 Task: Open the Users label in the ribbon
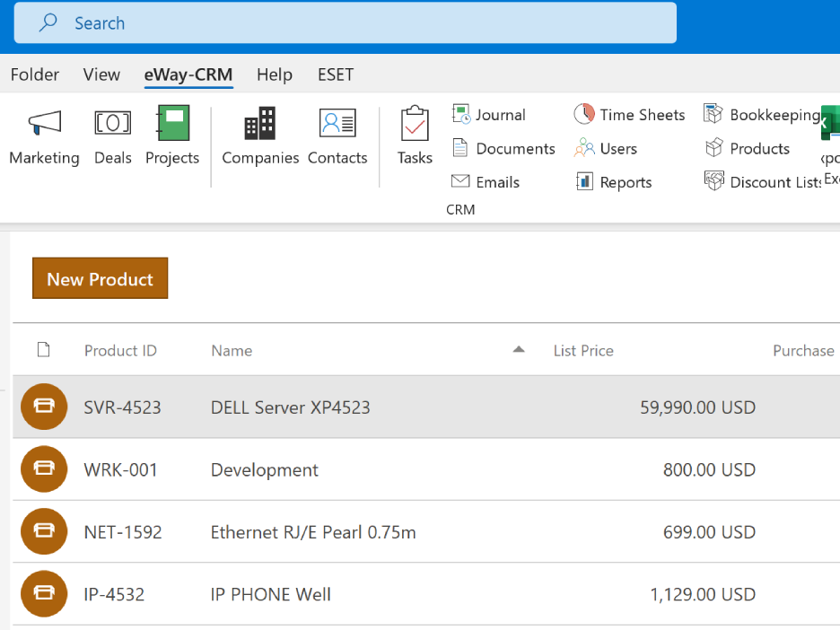pos(618,148)
